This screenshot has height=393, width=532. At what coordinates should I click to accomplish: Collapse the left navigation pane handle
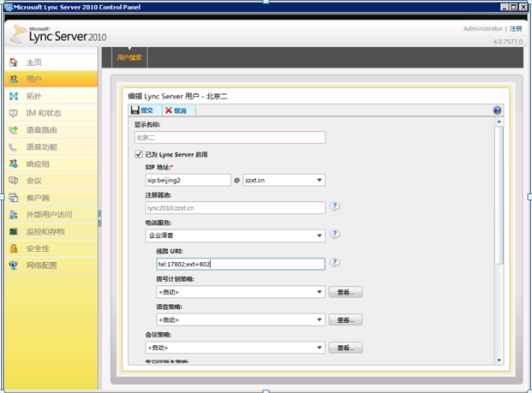pyautogui.click(x=99, y=218)
